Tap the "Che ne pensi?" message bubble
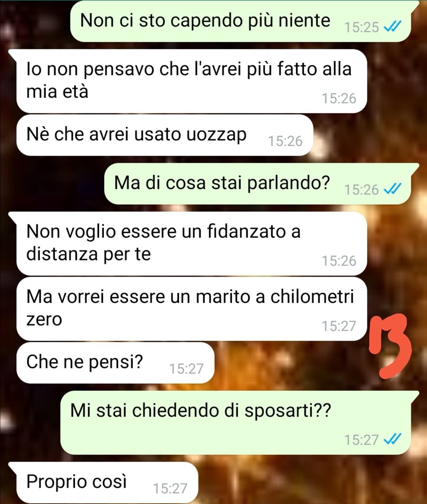 tap(115, 363)
